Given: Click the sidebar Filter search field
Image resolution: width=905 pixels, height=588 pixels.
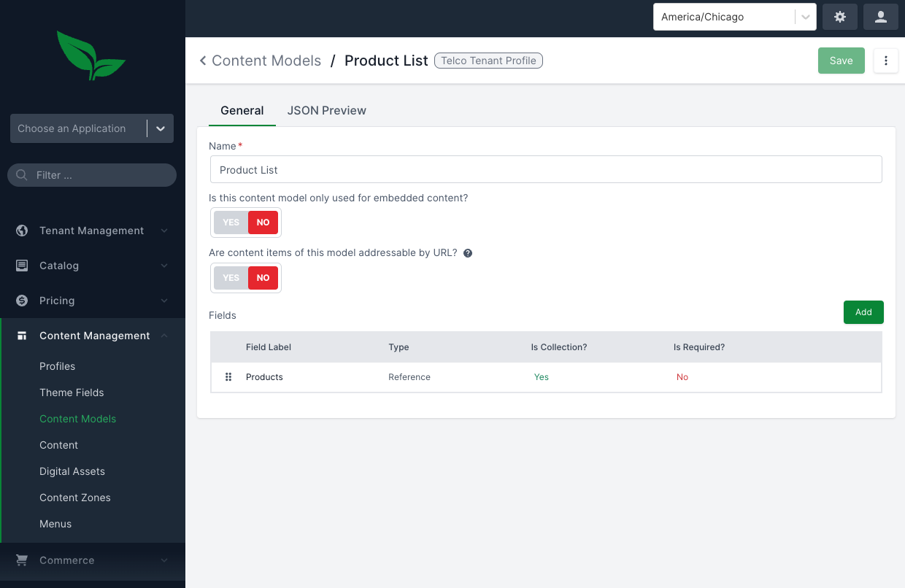Looking at the screenshot, I should 92,175.
